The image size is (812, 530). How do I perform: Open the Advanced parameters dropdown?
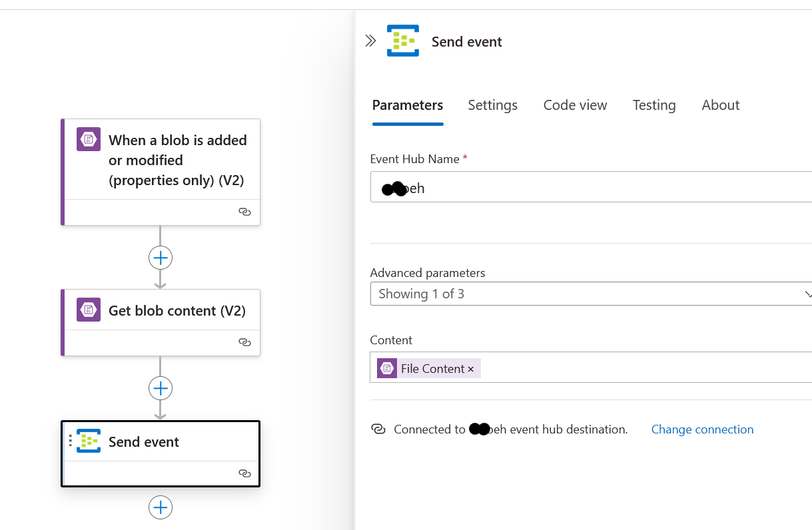590,294
